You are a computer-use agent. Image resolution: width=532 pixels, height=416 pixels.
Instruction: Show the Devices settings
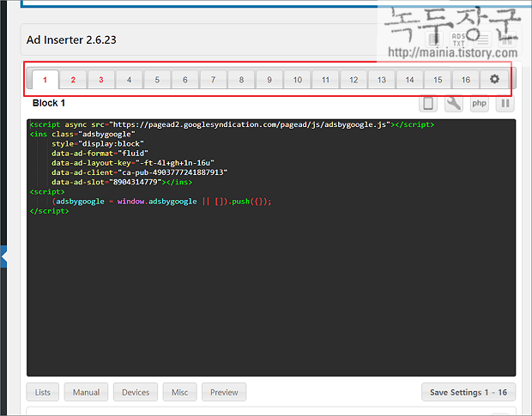[136, 392]
